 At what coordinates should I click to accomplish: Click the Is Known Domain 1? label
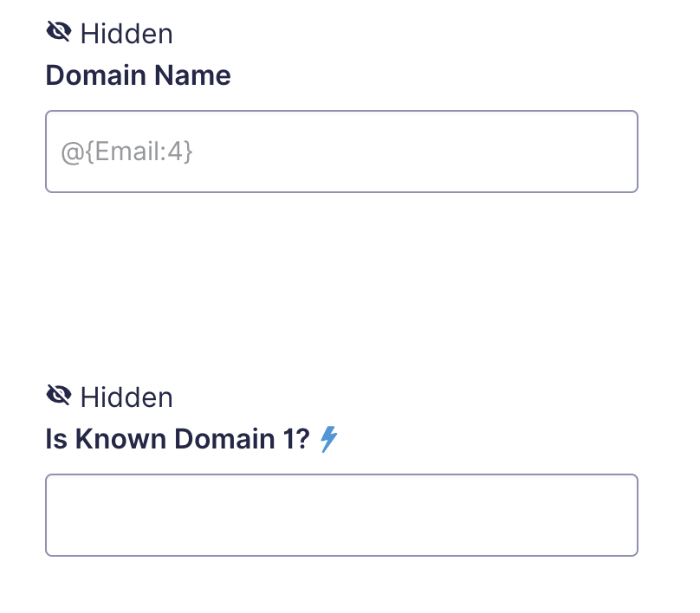pyautogui.click(x=178, y=439)
